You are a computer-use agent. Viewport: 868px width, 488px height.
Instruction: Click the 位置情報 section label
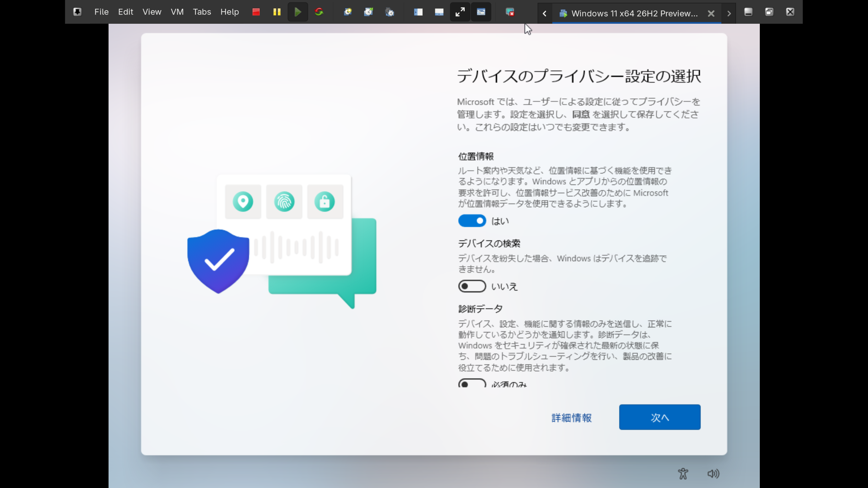476,156
